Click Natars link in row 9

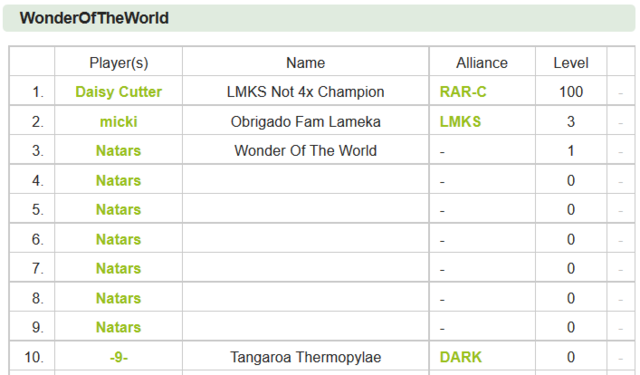(118, 327)
